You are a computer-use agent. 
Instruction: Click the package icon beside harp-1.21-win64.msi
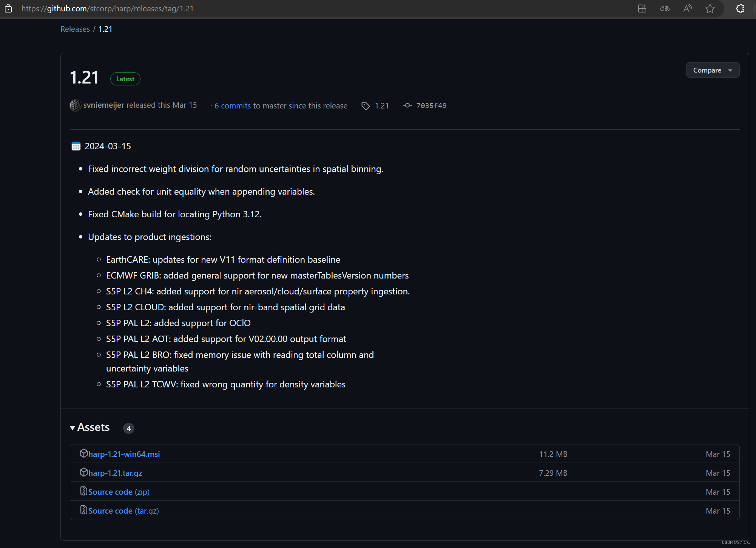83,453
